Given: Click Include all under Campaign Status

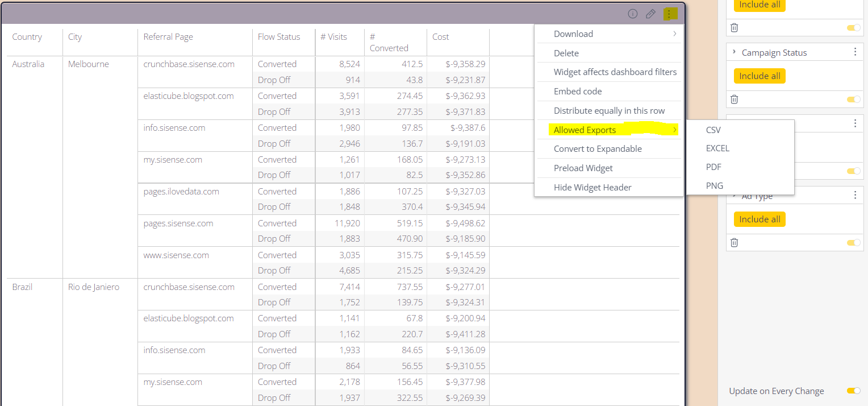Looking at the screenshot, I should tap(759, 76).
